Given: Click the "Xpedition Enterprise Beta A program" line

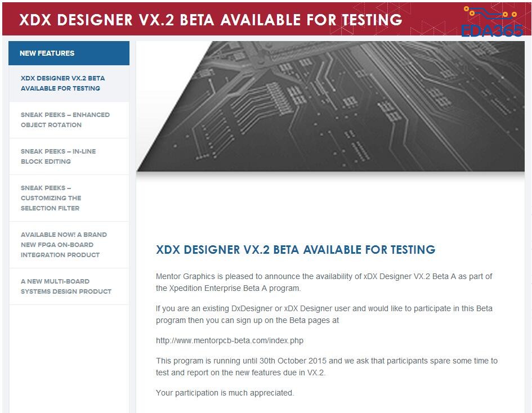Looking at the screenshot, I should (229, 289).
